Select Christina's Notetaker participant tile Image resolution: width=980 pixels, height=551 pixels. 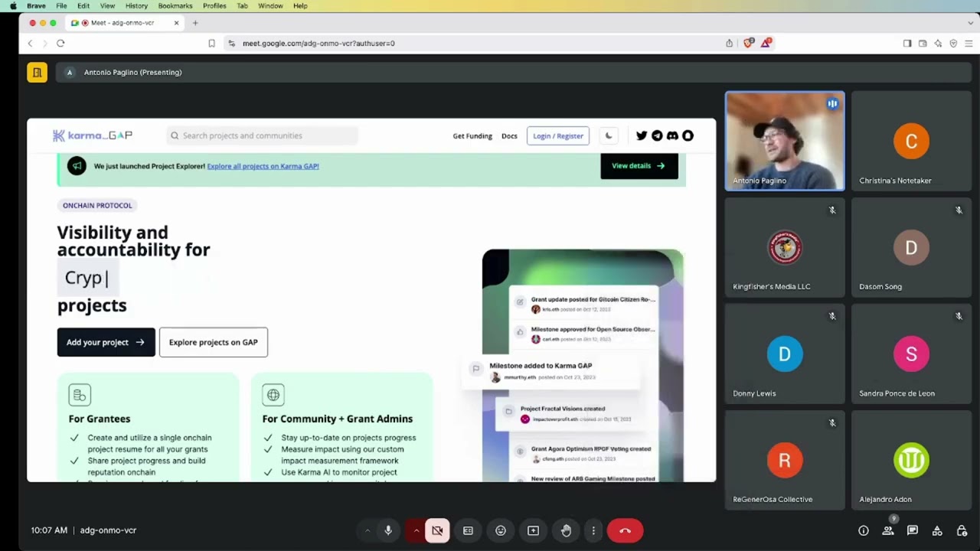point(911,141)
